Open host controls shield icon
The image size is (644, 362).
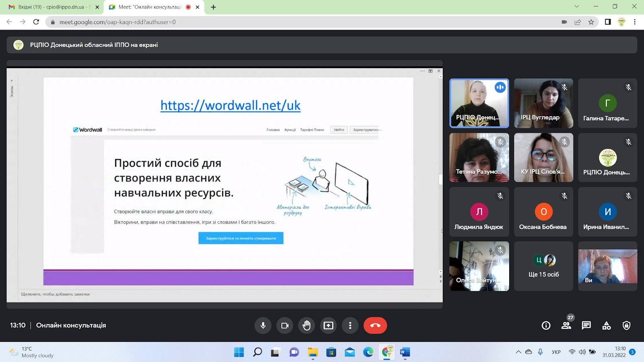[x=627, y=325]
